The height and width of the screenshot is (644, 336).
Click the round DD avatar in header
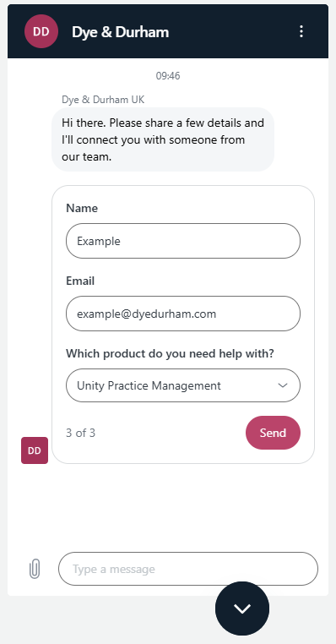point(41,31)
